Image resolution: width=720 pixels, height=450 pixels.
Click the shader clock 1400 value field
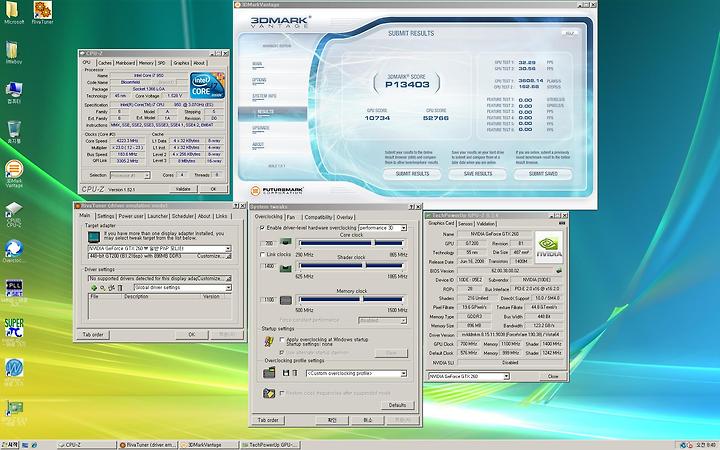[x=269, y=266]
